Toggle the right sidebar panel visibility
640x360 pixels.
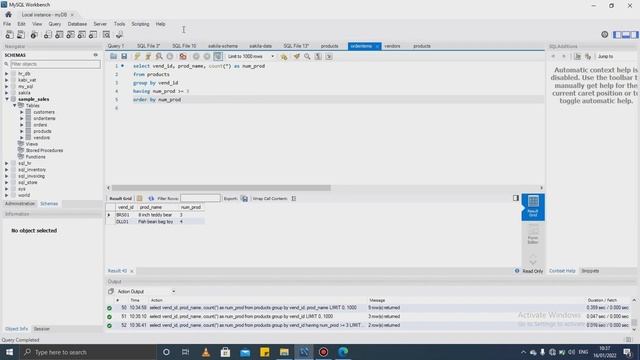click(634, 35)
